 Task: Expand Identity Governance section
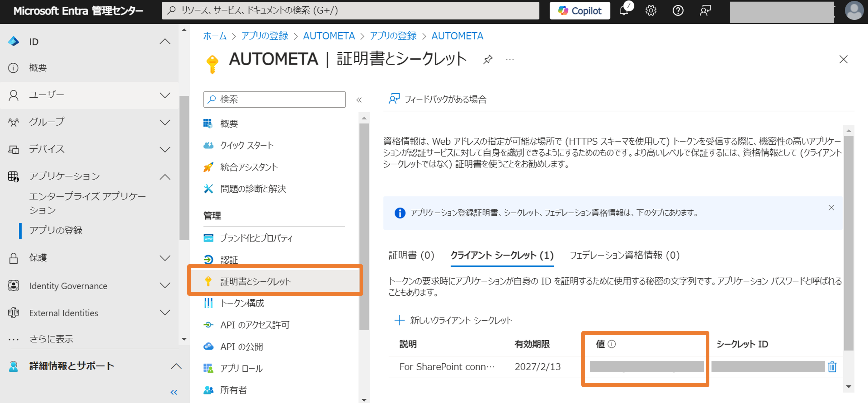pyautogui.click(x=165, y=286)
